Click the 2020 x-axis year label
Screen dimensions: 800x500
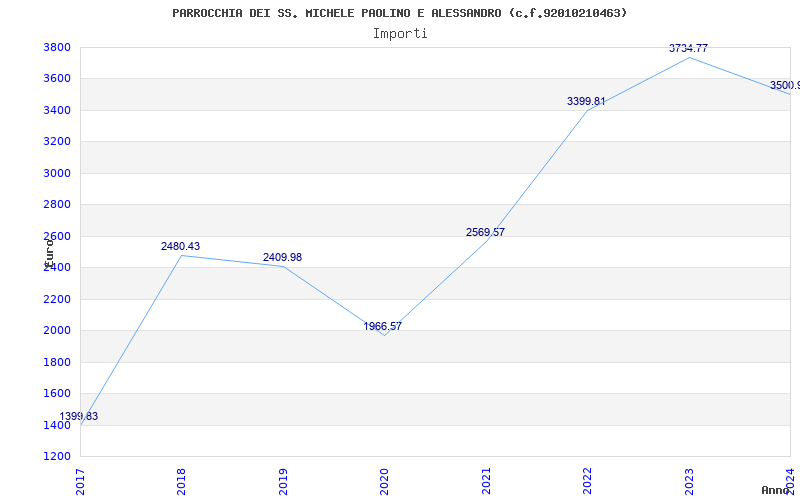click(x=384, y=482)
